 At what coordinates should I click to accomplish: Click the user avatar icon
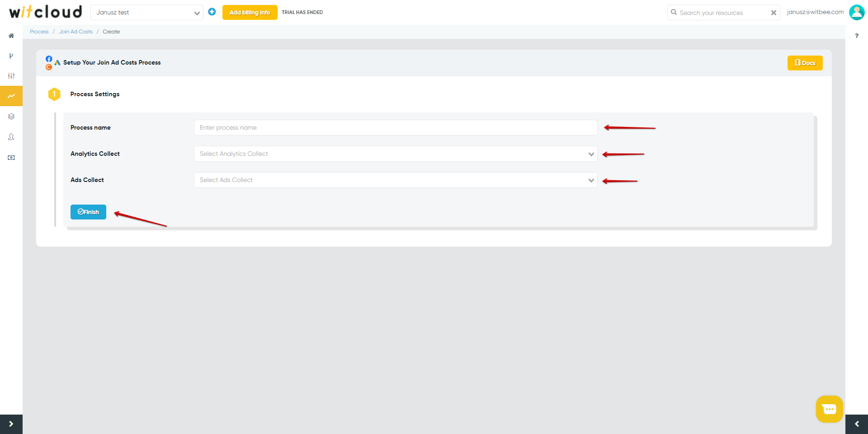click(x=857, y=12)
